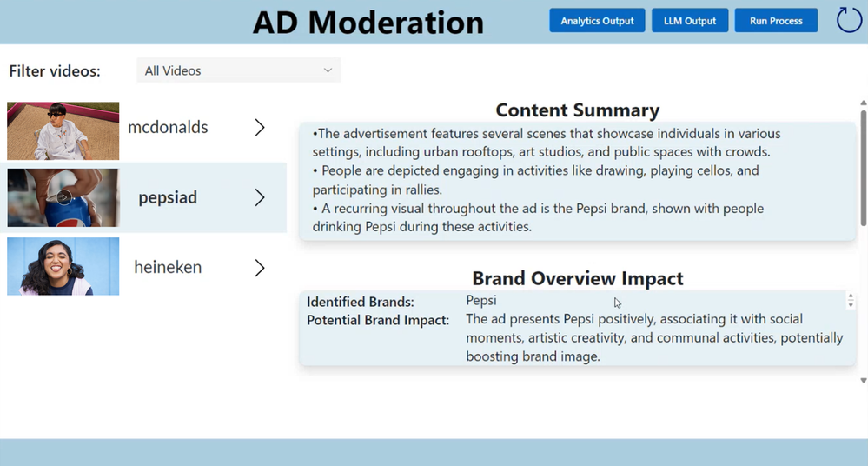Click the Filter videos label
Image resolution: width=868 pixels, height=466 pixels.
point(55,71)
